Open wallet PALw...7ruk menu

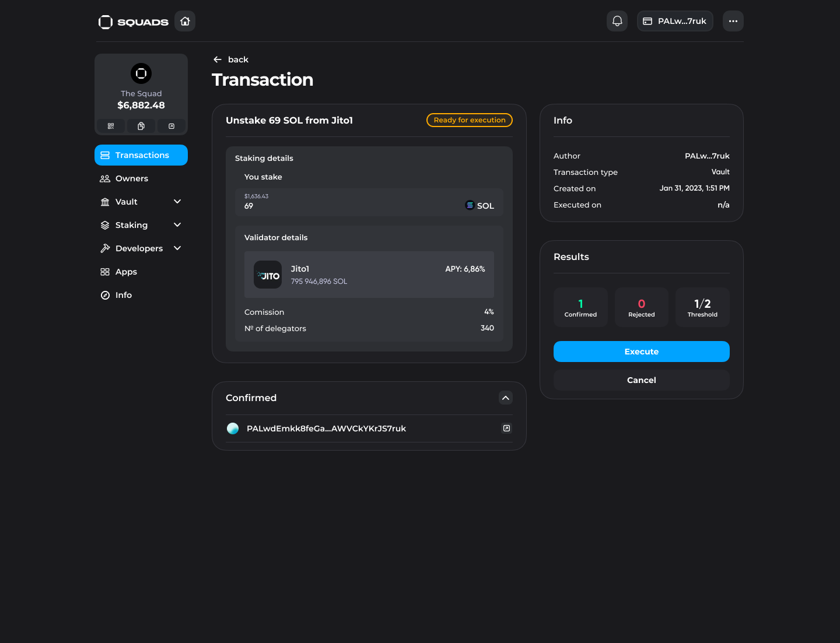[x=675, y=21]
